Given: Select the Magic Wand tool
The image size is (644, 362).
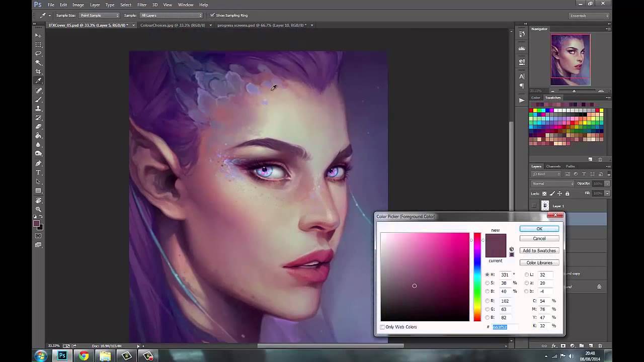Looking at the screenshot, I should pos(38,62).
